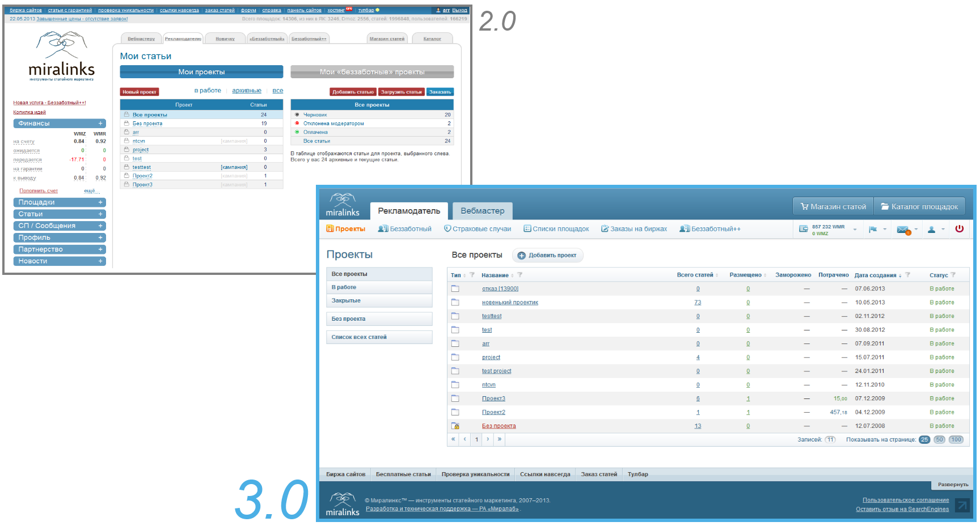The image size is (980, 526).
Task: Open the user profile dropdown arrow
Action: click(x=943, y=230)
